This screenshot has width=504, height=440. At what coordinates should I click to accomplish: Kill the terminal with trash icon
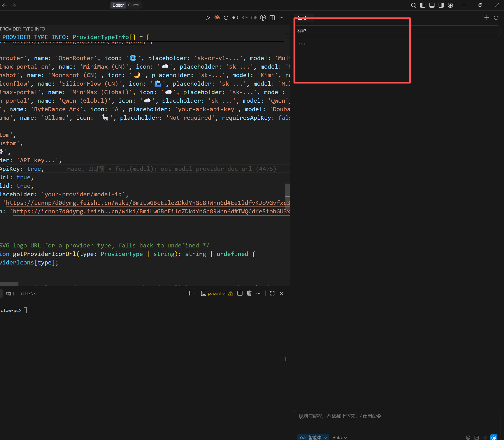point(249,293)
